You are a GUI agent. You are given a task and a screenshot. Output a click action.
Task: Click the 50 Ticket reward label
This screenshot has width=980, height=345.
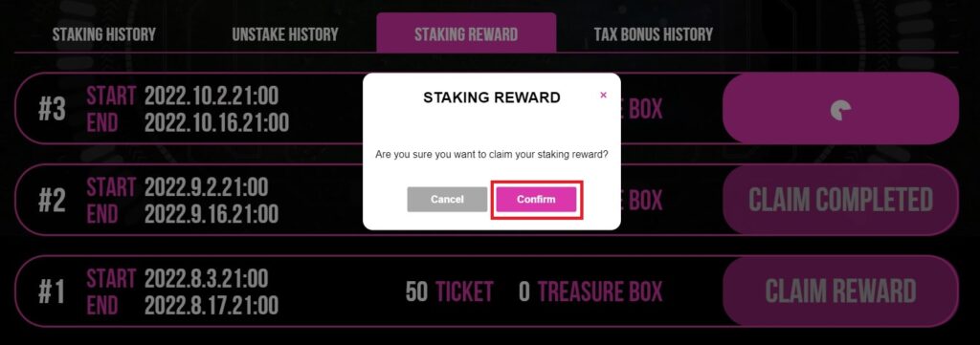click(x=449, y=291)
